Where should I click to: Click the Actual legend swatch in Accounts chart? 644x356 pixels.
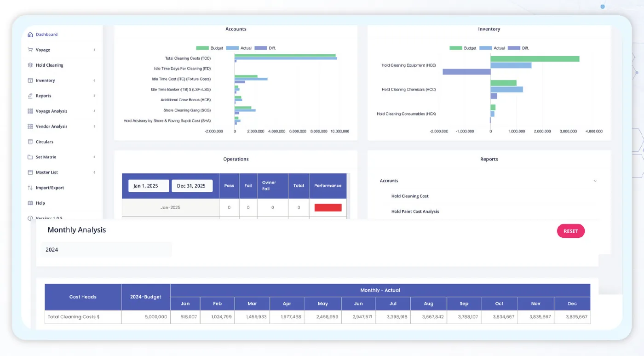[232, 48]
